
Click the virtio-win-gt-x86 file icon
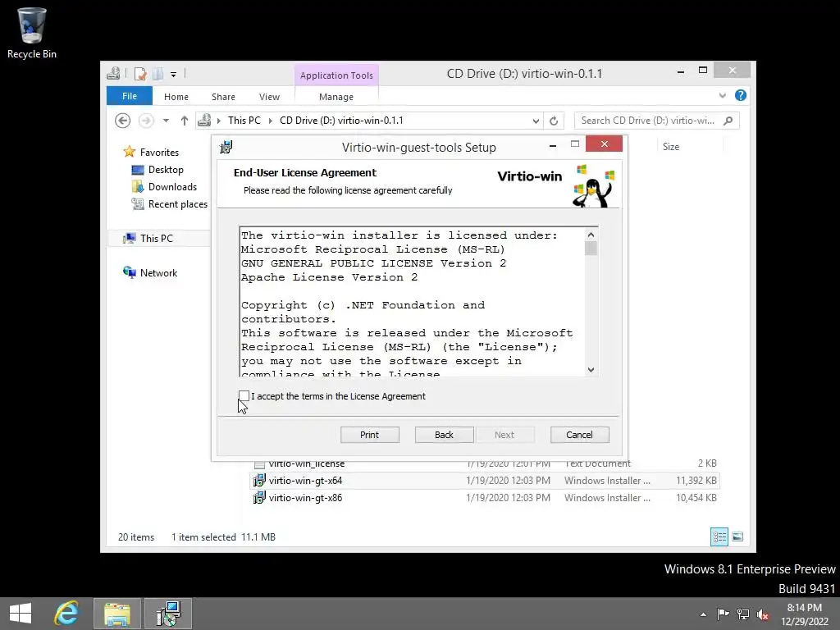[x=259, y=498]
